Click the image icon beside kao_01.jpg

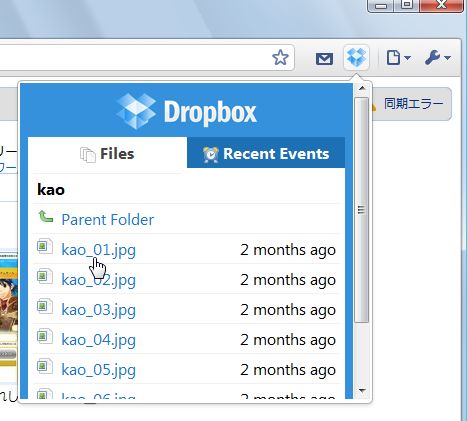point(45,246)
